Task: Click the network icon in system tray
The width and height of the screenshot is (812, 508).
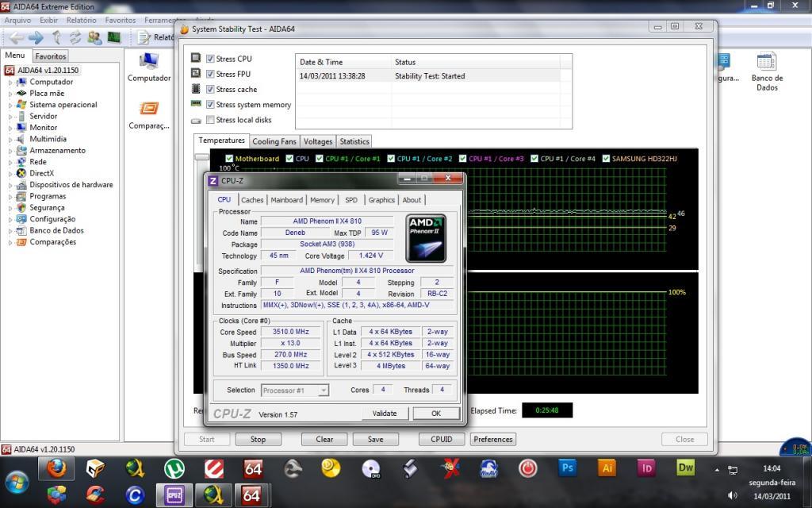Action: [x=733, y=470]
